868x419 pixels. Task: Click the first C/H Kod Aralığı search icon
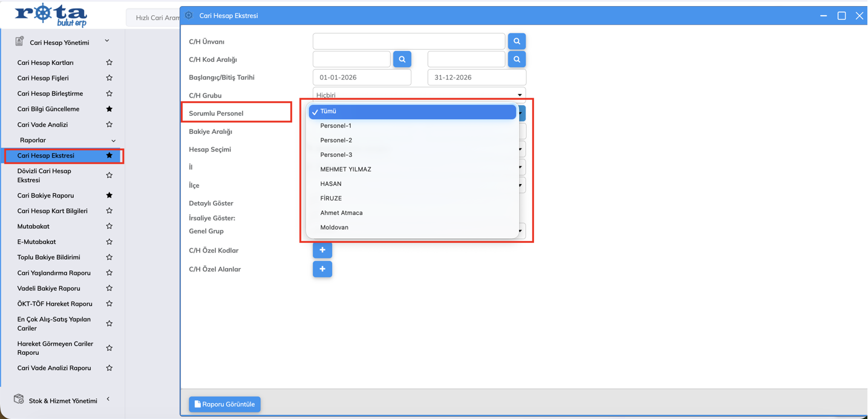tap(402, 59)
